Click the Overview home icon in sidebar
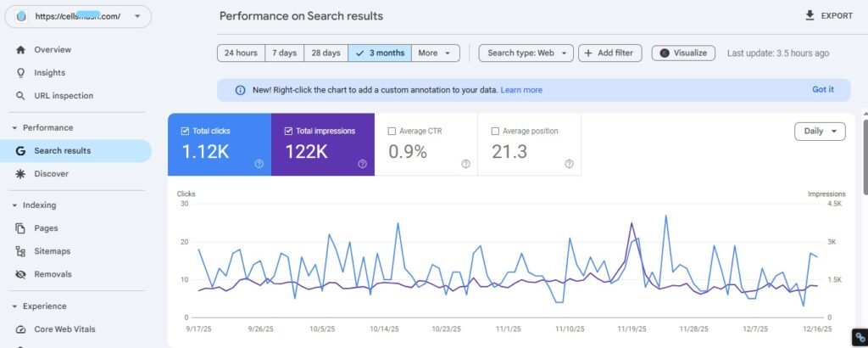 coord(20,50)
